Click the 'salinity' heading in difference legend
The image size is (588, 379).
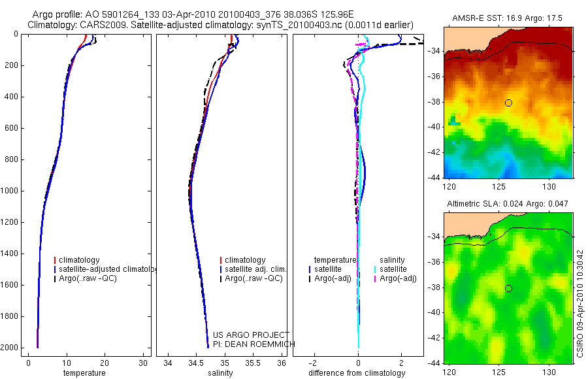pos(392,260)
